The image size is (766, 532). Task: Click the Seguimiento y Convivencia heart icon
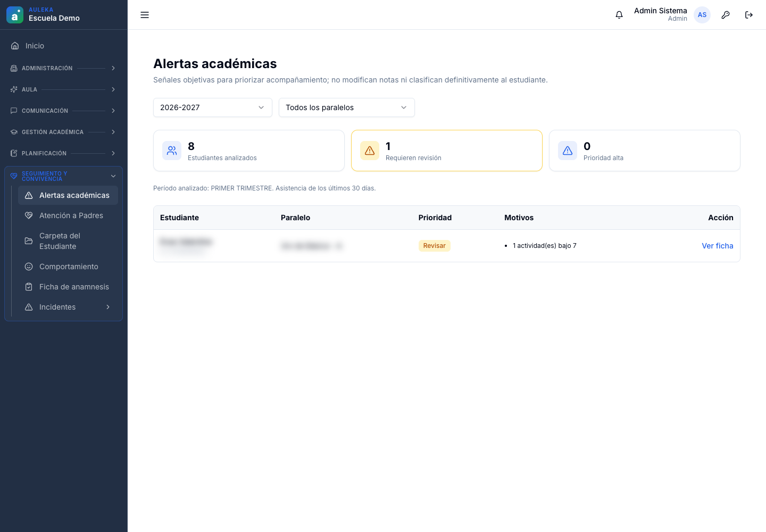click(14, 176)
